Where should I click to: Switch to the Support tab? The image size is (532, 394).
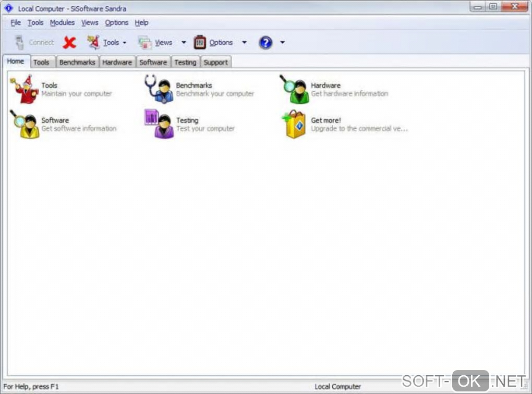216,62
